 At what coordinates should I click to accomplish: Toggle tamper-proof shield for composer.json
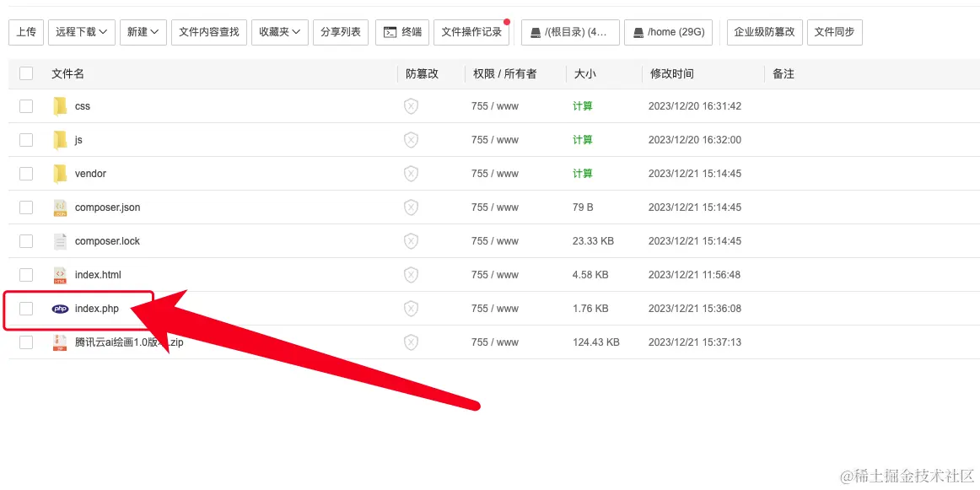pos(411,207)
